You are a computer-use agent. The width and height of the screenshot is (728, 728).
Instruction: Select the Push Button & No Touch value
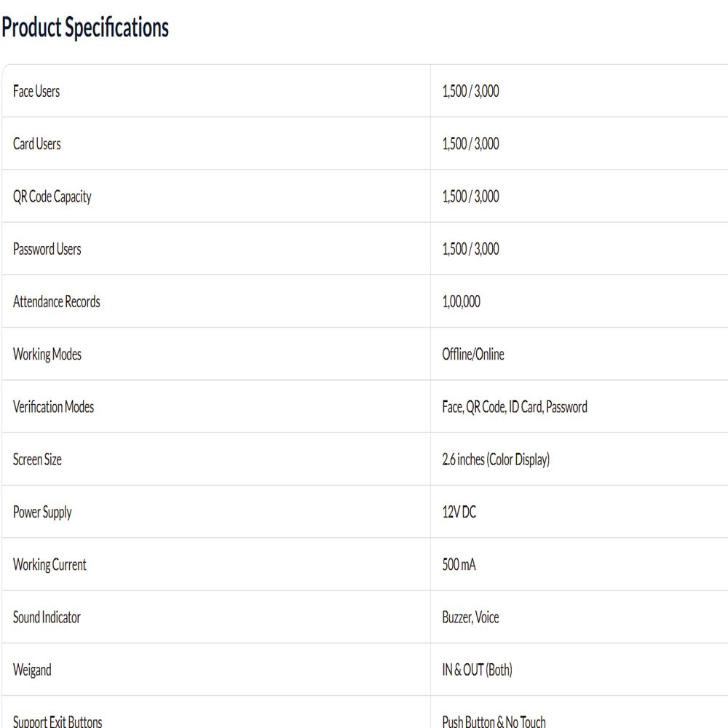coord(494,721)
